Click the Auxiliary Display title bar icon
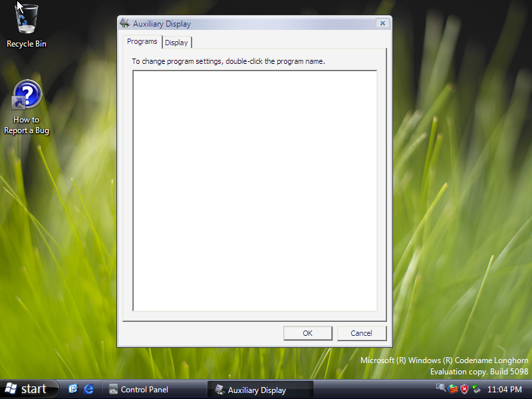532x399 pixels. 125,23
